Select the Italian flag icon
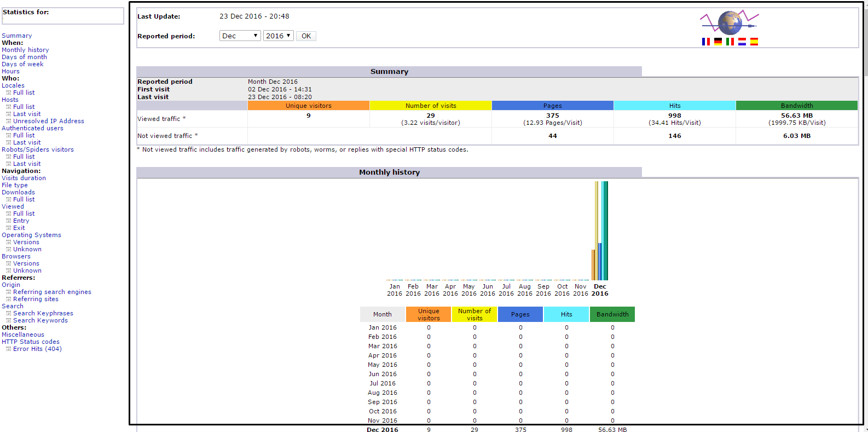 730,42
